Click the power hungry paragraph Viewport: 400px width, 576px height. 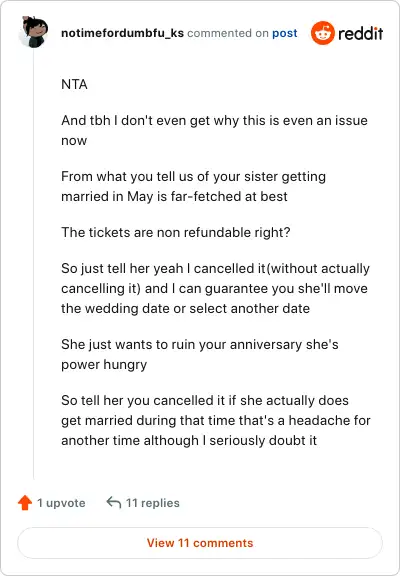click(x=199, y=354)
